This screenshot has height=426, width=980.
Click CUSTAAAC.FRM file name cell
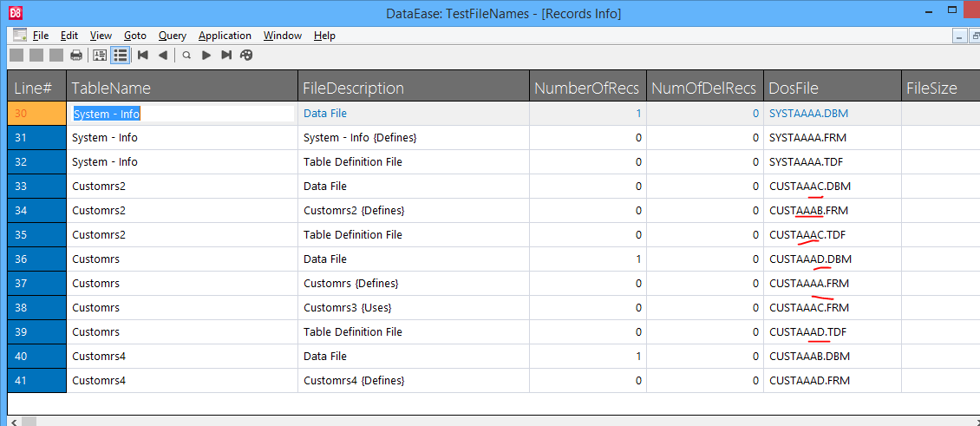coord(809,308)
